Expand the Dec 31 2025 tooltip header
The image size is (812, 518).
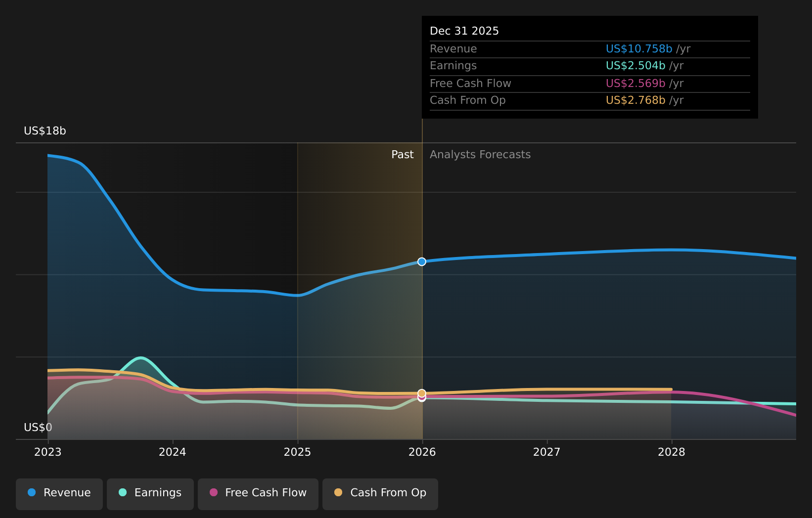point(464,31)
